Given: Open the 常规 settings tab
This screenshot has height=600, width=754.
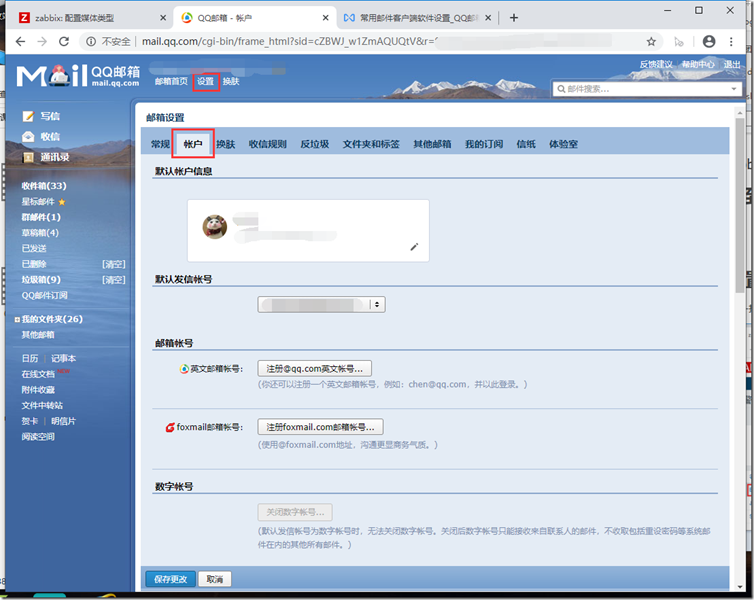Looking at the screenshot, I should coord(161,144).
